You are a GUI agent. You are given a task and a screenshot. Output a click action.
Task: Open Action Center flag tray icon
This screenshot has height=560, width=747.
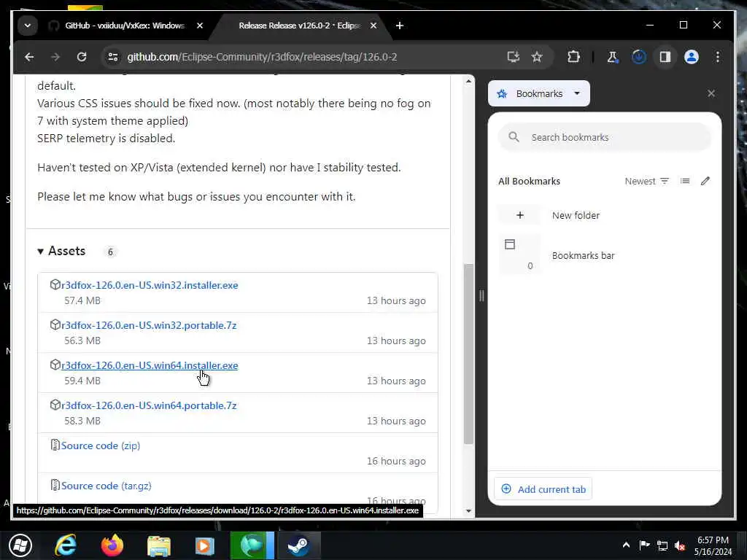(645, 545)
